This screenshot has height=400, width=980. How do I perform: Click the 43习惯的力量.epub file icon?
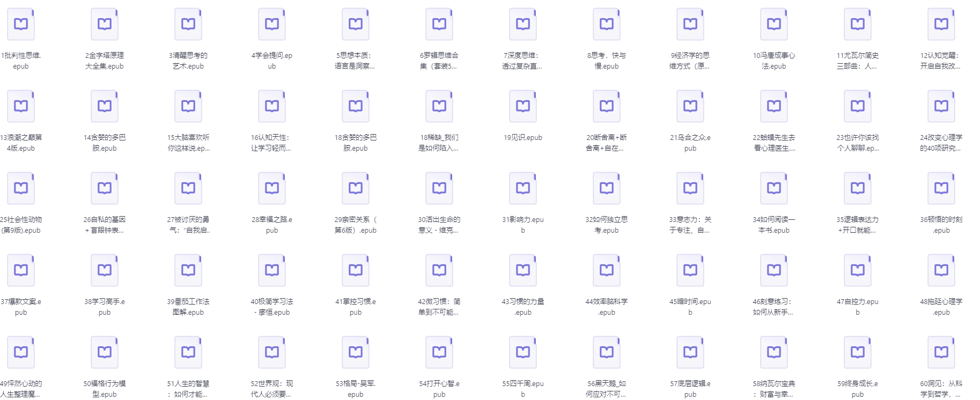tap(523, 270)
